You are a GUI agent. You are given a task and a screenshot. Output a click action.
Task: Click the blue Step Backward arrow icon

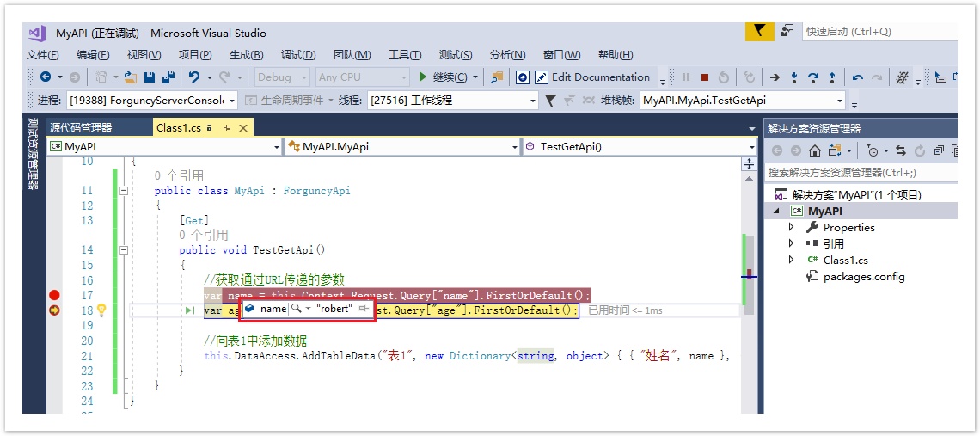(x=858, y=77)
